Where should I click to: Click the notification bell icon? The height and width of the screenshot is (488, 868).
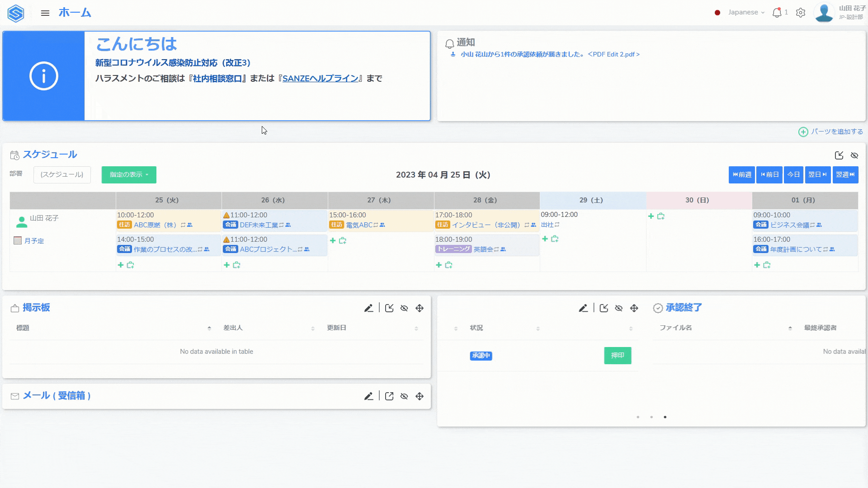[x=777, y=13]
